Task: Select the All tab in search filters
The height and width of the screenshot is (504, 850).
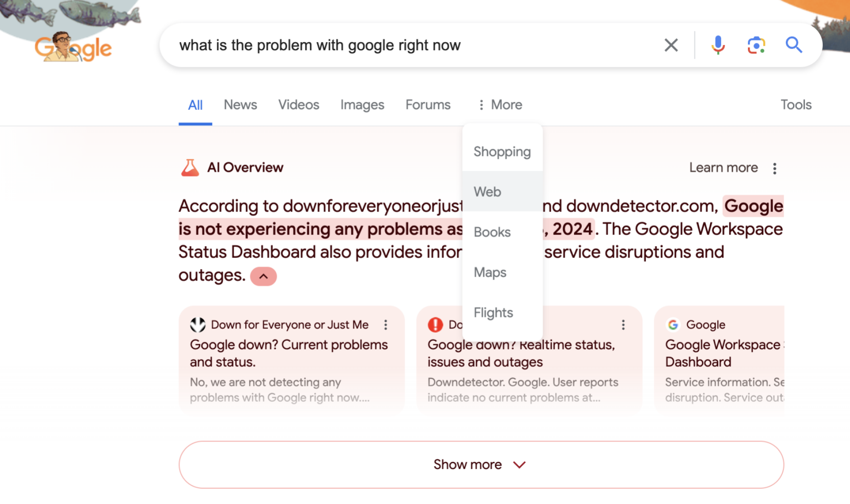Action: coord(195,105)
